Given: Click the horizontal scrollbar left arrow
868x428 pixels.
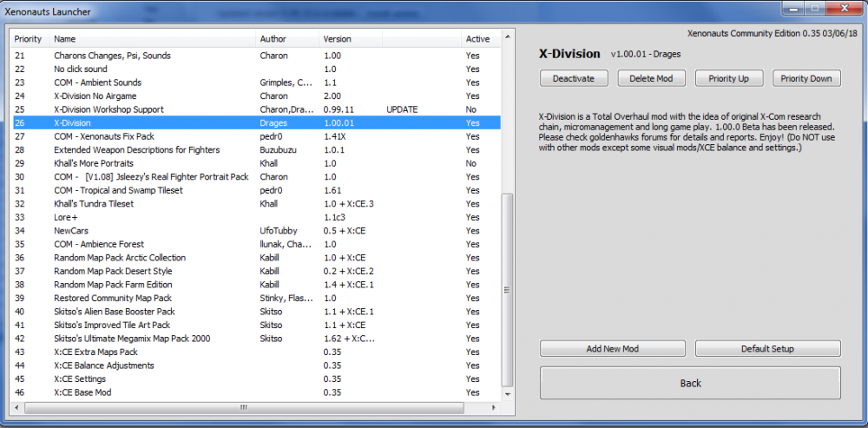Looking at the screenshot, I should click(16, 407).
